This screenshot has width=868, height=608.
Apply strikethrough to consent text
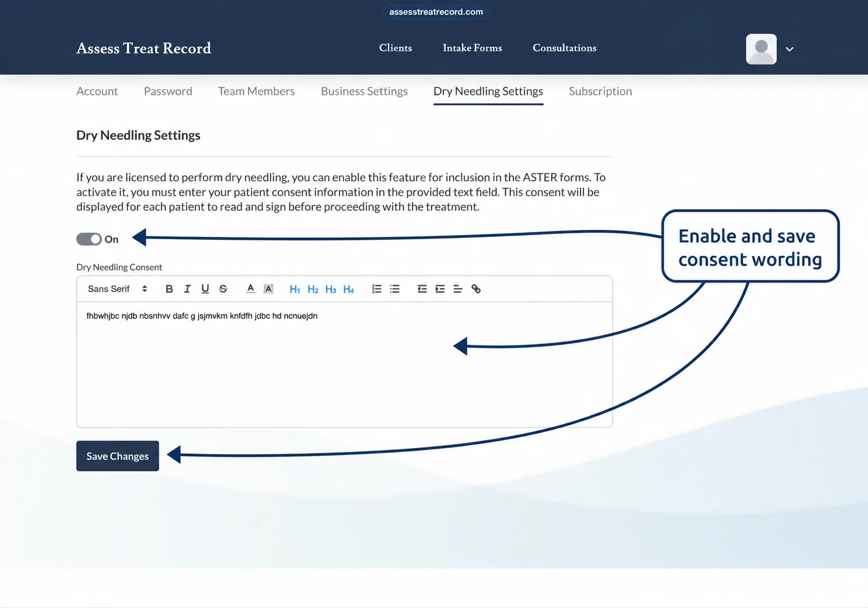(x=223, y=289)
